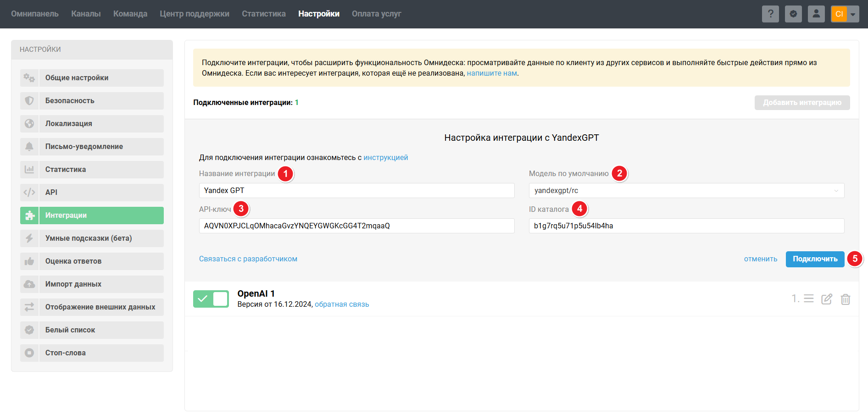The width and height of the screenshot is (868, 420).
Task: Click the arrows icon beside Отображение внешних данных
Action: [29, 307]
